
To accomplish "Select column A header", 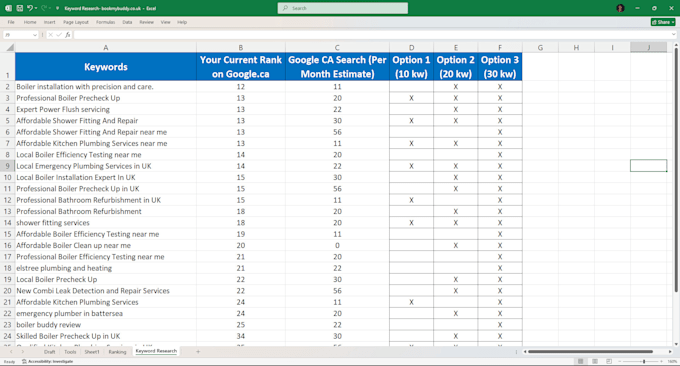I will 106,48.
